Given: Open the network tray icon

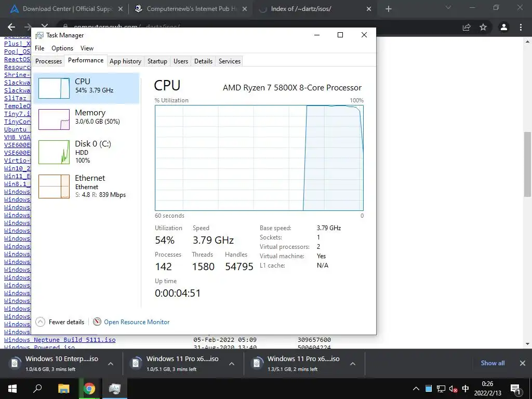Looking at the screenshot, I should [441, 389].
